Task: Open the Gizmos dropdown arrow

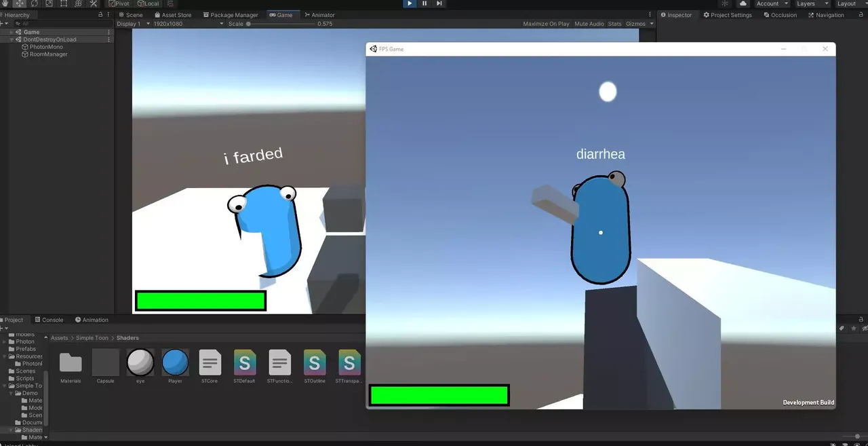Action: 652,24
